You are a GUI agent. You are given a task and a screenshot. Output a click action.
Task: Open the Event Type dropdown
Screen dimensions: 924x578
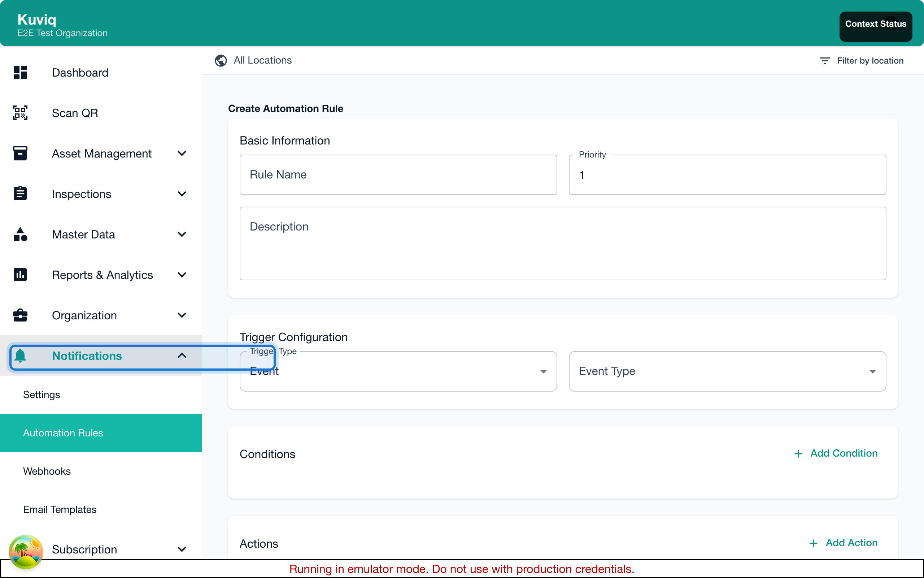click(727, 371)
